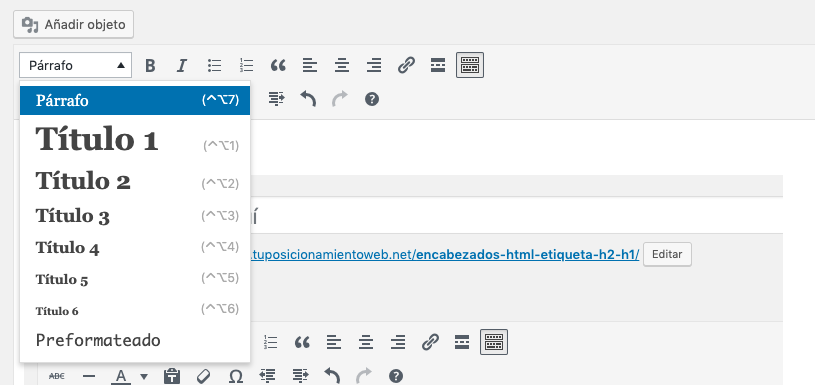Image resolution: width=815 pixels, height=385 pixels.
Task: Insert a blockquote from top toolbar
Action: 278,65
